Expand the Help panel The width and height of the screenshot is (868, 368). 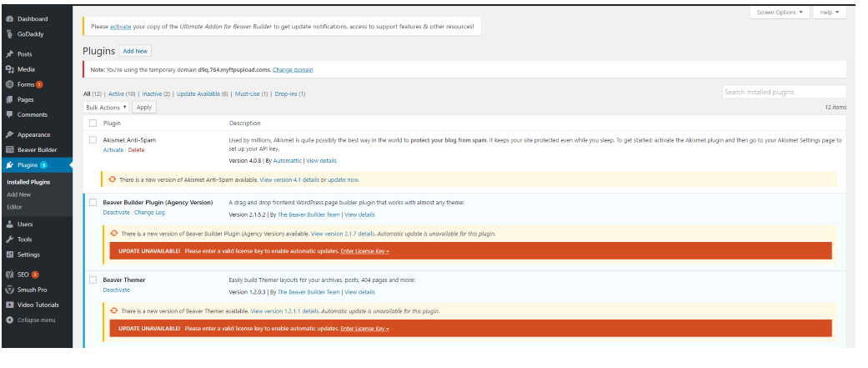(x=830, y=13)
